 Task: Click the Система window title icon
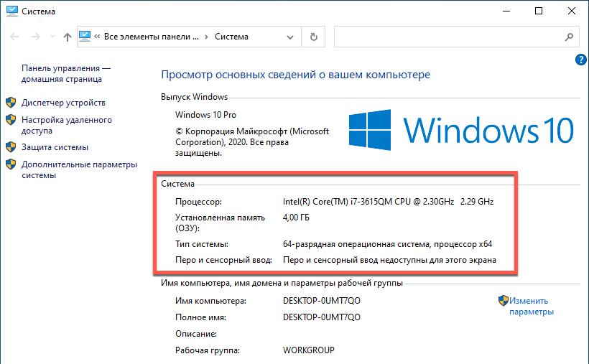click(x=12, y=11)
